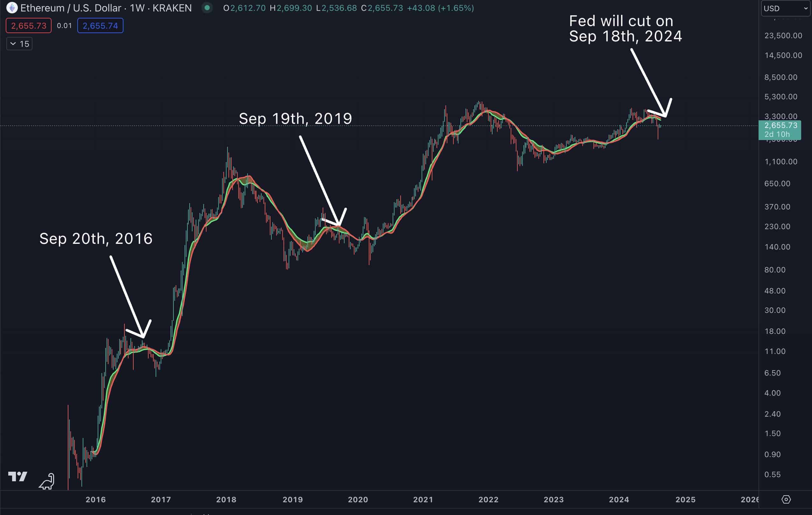Click the dinosaur mascot icon

[46, 480]
